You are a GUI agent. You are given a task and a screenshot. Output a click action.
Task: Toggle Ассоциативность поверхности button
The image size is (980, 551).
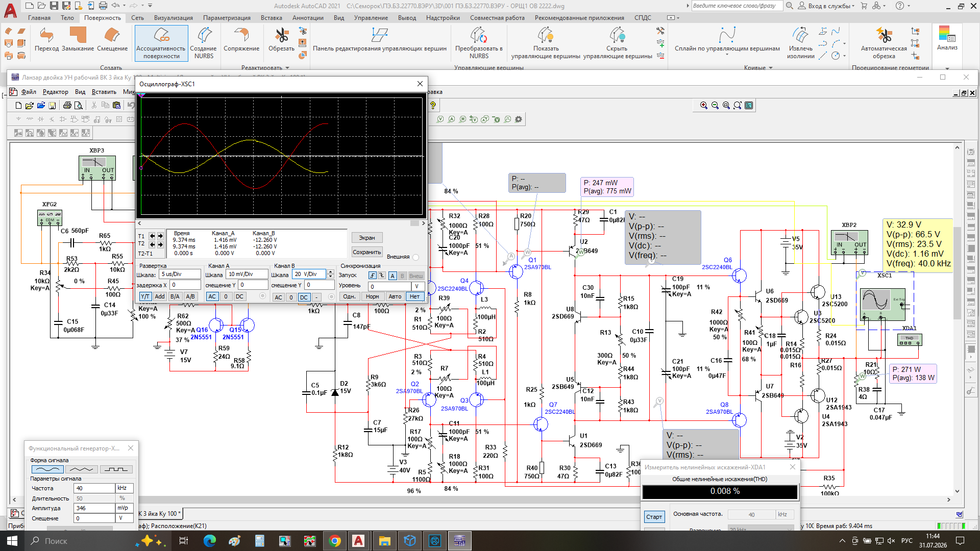(x=161, y=43)
